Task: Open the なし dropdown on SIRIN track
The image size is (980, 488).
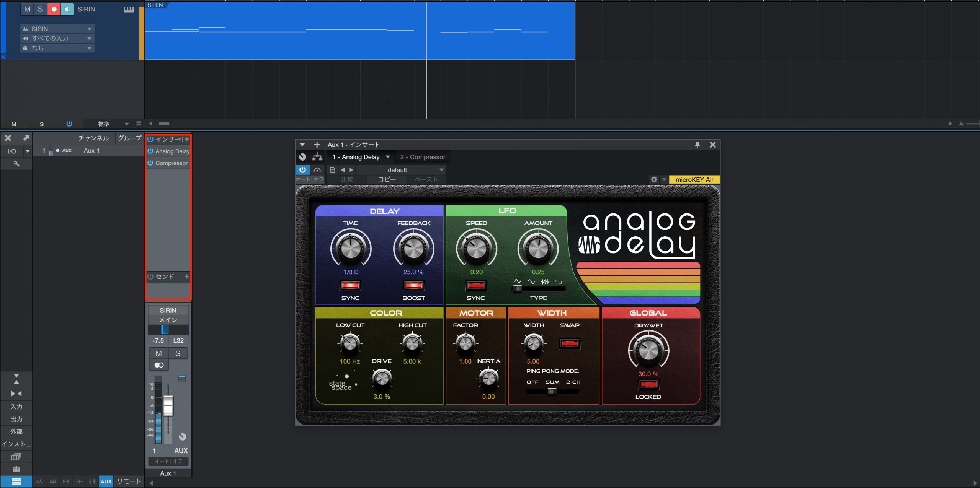Action: point(57,48)
